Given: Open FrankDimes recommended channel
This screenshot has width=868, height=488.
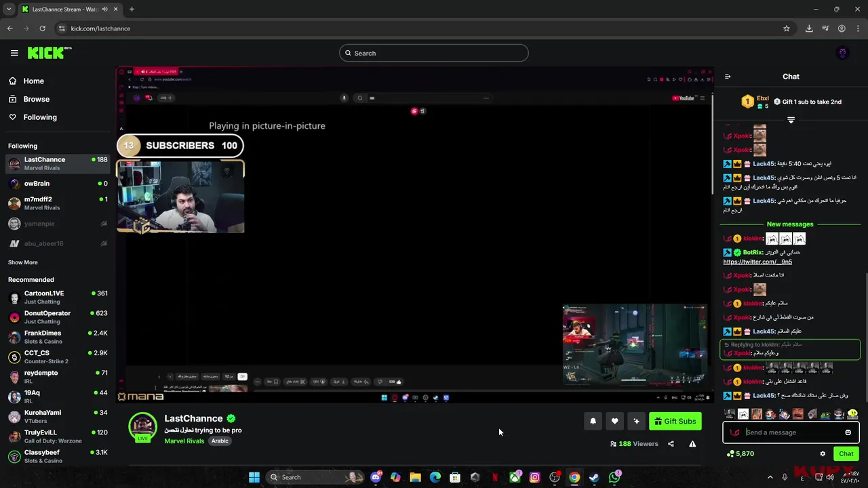Looking at the screenshot, I should coord(58,337).
